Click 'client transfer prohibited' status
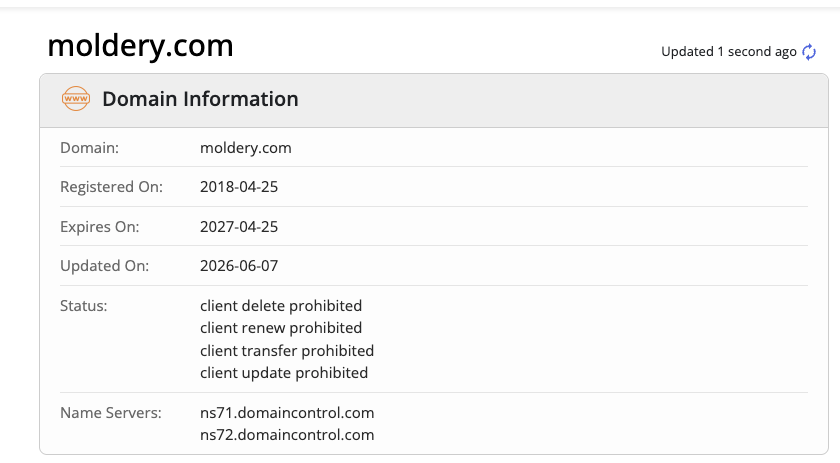This screenshot has width=840, height=463. (x=287, y=350)
